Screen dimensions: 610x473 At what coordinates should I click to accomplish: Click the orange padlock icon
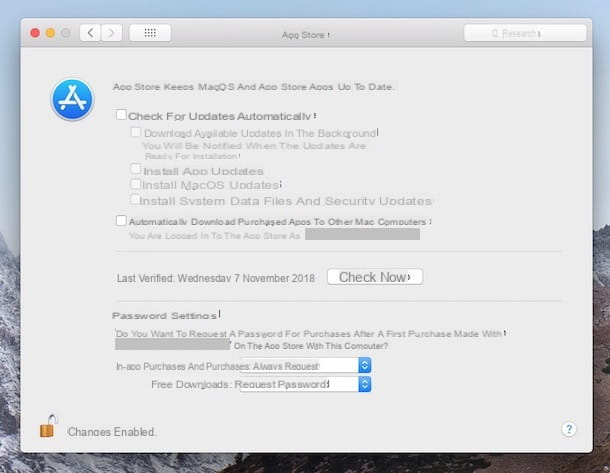point(49,426)
